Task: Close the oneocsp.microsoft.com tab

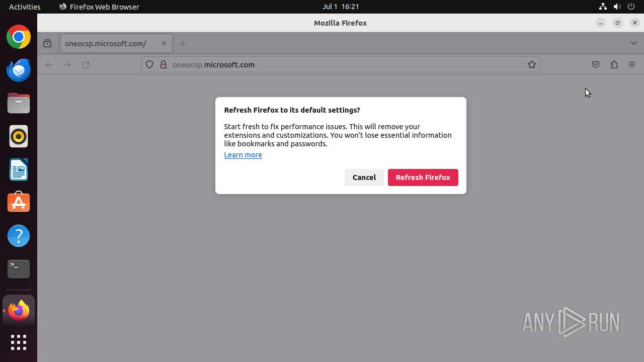Action: tap(164, 43)
